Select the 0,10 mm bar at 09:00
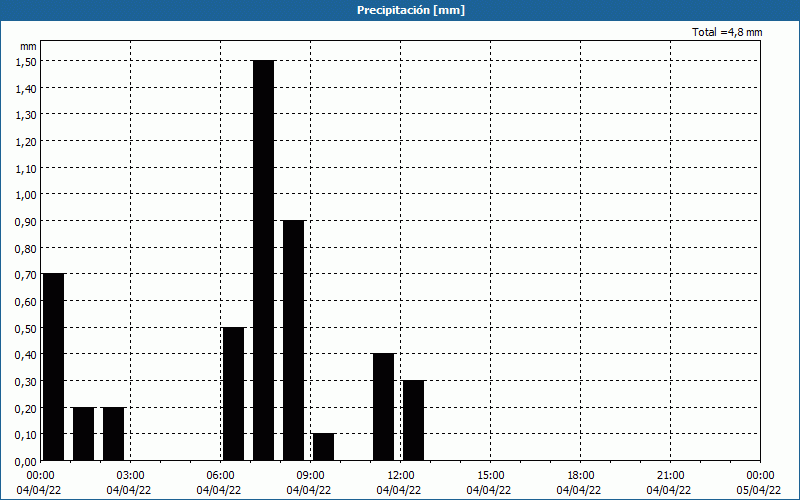The width and height of the screenshot is (800, 500). point(323,447)
